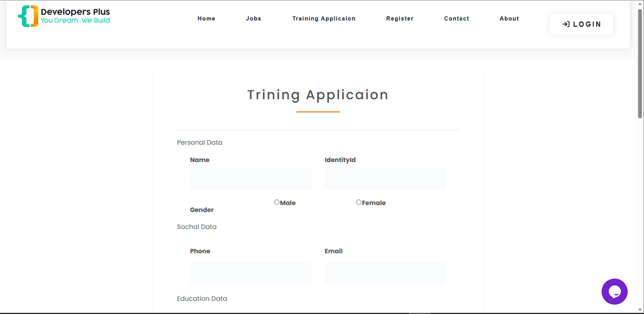Image resolution: width=644 pixels, height=314 pixels.
Task: Open the Register page
Action: pyautogui.click(x=399, y=18)
